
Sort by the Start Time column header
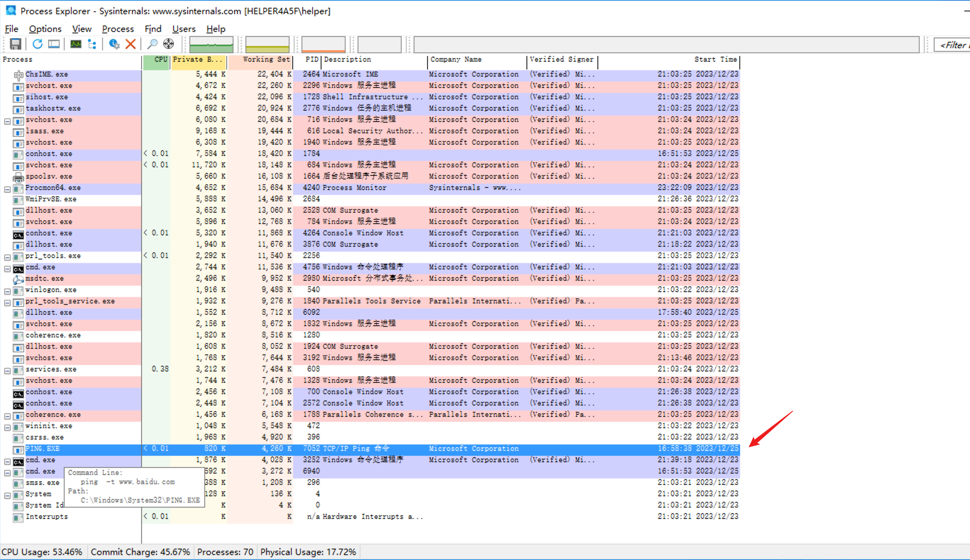tap(715, 59)
